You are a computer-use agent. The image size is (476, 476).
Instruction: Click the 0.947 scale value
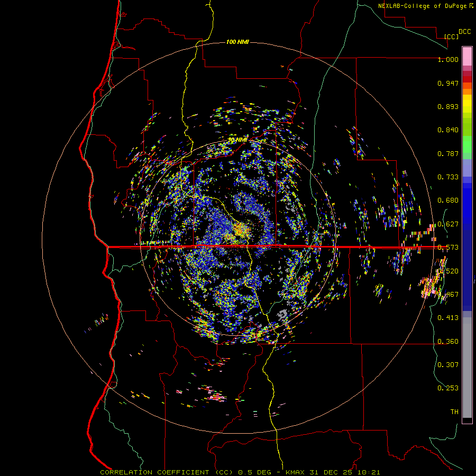pos(448,83)
